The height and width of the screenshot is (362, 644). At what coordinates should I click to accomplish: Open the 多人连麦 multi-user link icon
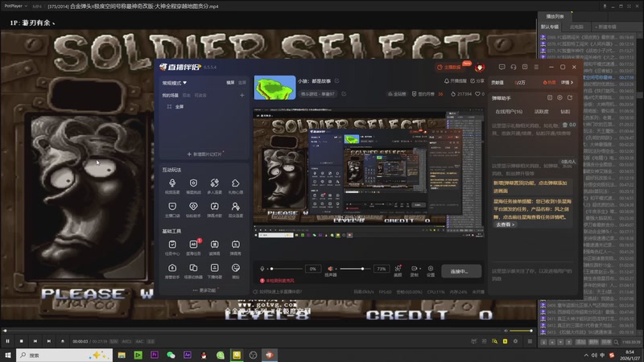point(214,183)
